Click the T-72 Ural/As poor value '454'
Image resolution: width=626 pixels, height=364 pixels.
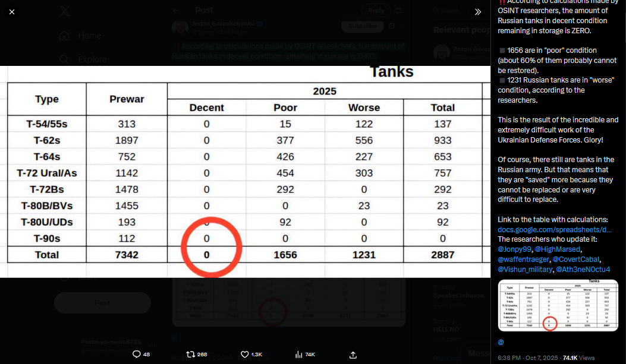(285, 173)
